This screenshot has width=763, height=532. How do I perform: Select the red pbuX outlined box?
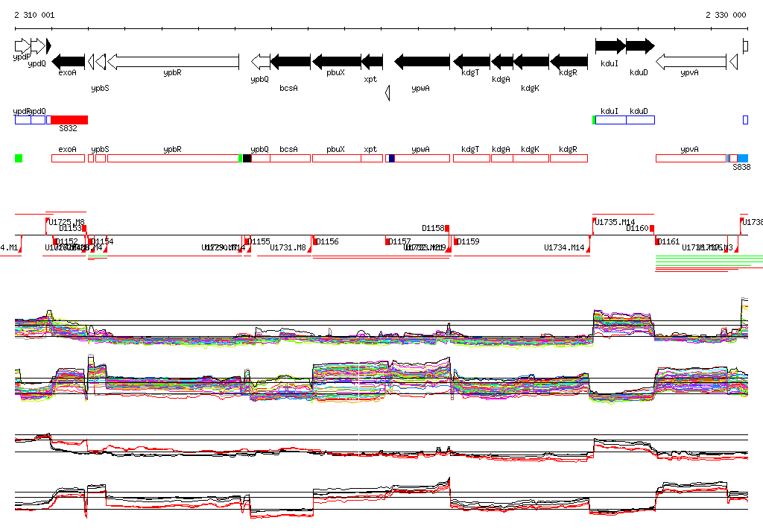point(337,158)
